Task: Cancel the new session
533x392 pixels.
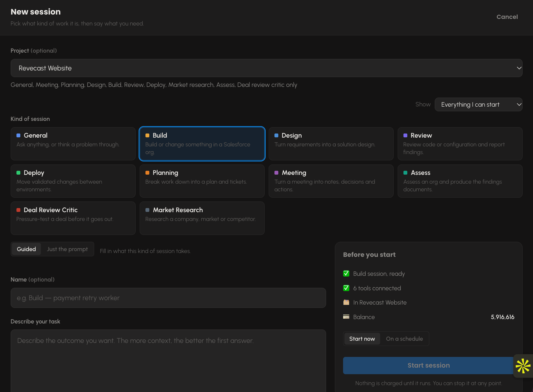Action: point(507,17)
